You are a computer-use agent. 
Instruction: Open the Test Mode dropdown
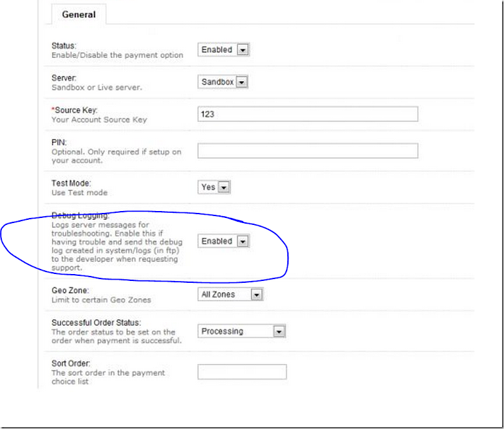click(x=214, y=187)
